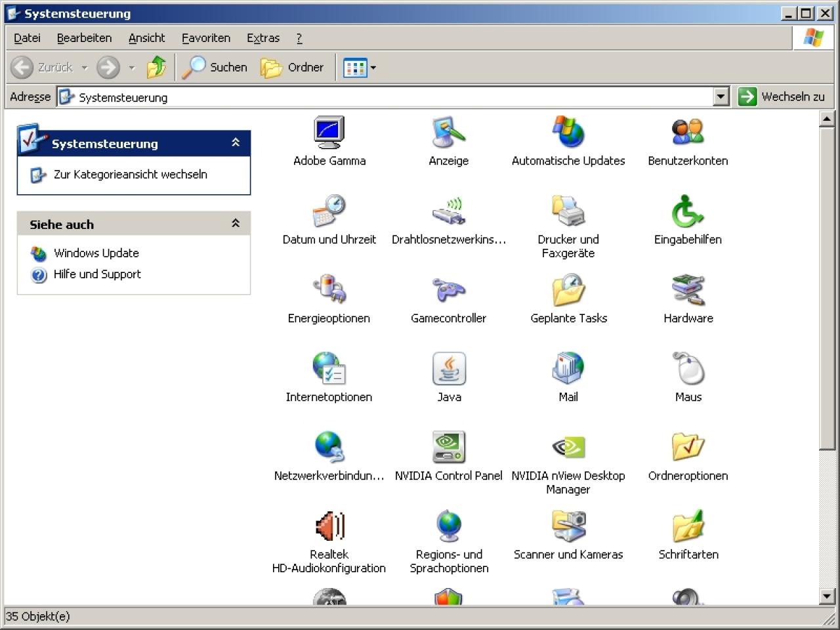Image resolution: width=840 pixels, height=630 pixels.
Task: Open the Hilfe und Support link
Action: pos(97,274)
